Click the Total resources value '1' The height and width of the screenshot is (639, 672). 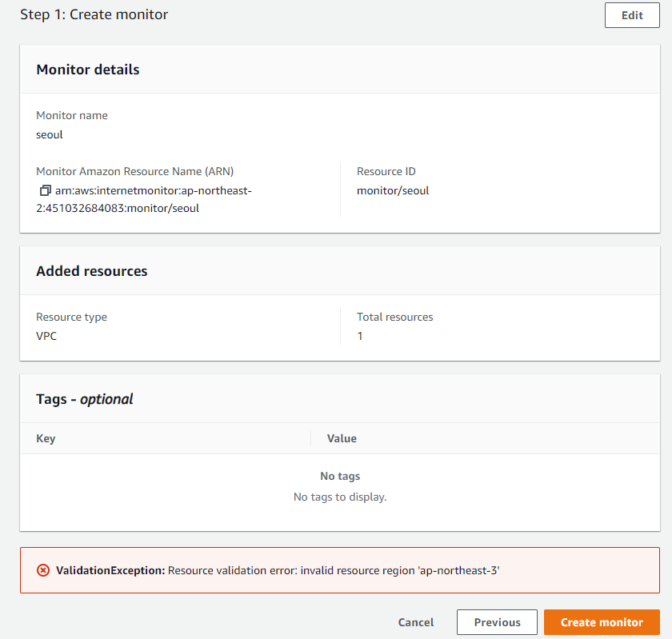coord(360,336)
